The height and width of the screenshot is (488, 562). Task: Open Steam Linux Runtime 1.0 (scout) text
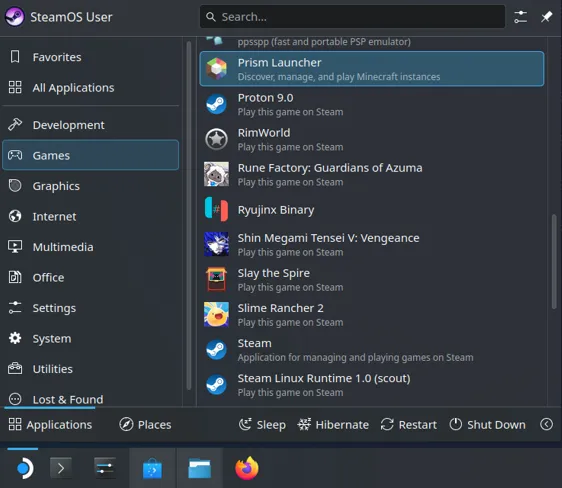(324, 378)
